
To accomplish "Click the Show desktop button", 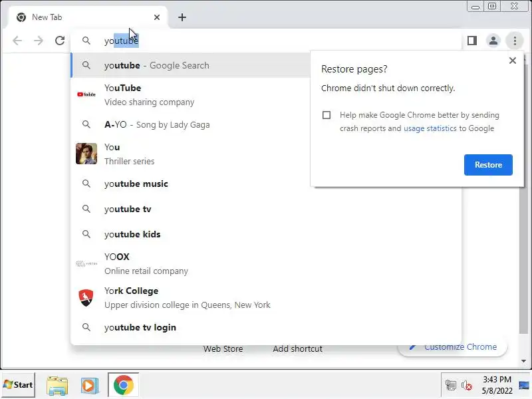I will (525, 385).
